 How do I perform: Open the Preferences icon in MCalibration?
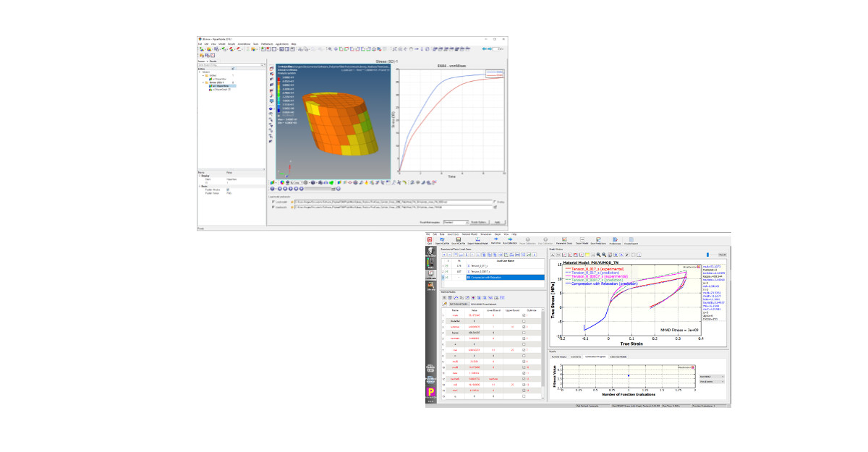point(616,241)
